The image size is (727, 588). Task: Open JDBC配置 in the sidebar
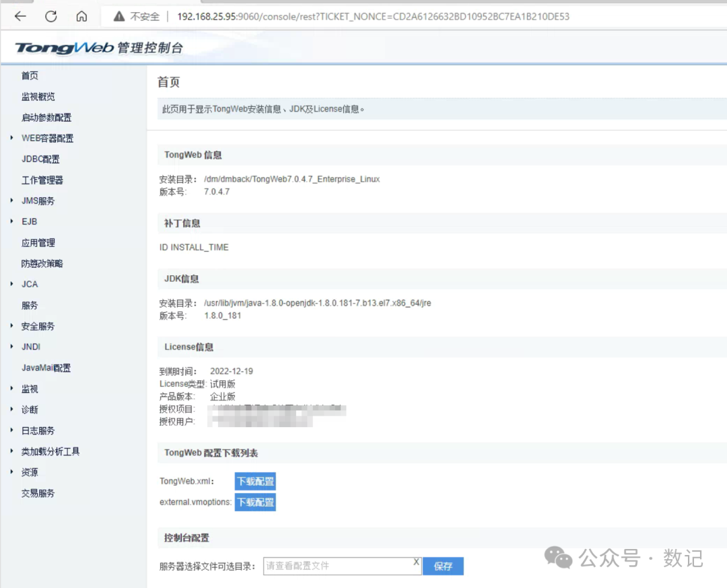pyautogui.click(x=40, y=159)
